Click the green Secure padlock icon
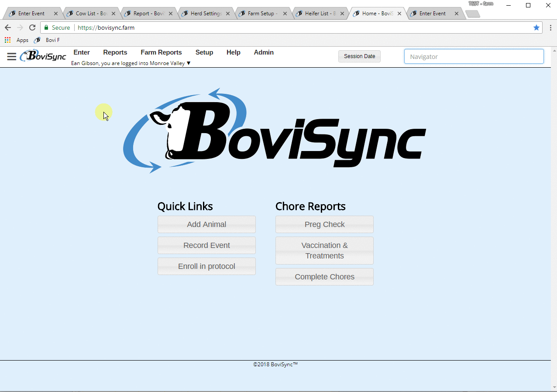This screenshot has width=557, height=392. (46, 28)
